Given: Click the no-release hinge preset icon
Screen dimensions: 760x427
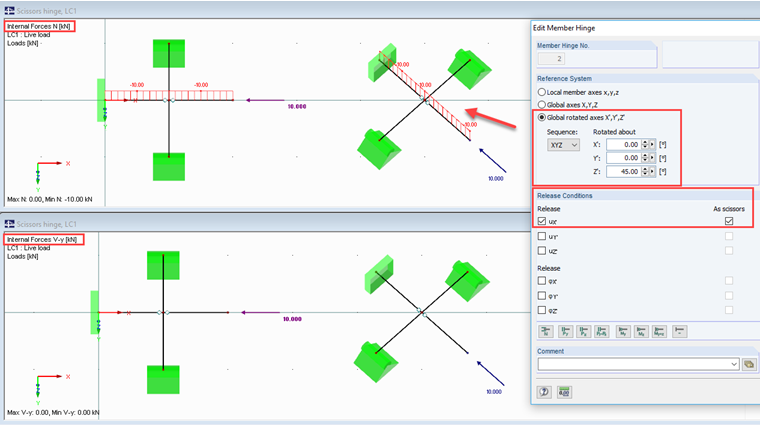Looking at the screenshot, I should (680, 332).
